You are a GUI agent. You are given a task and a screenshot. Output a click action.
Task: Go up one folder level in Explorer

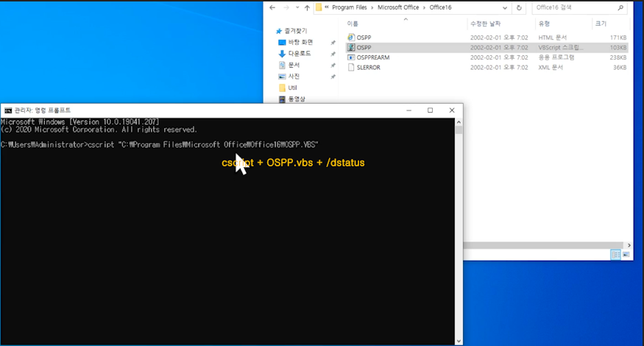[x=307, y=7]
